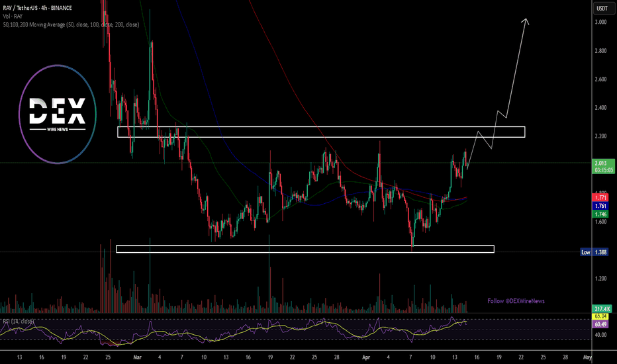Click the green moving average value 1.746
This screenshot has width=617, height=364.
point(600,214)
